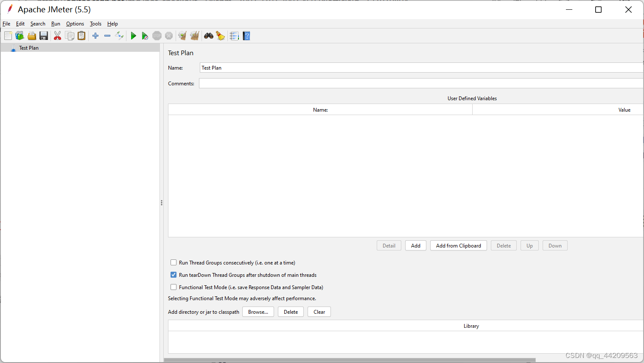644x363 pixels.
Task: Enable Run Thread Groups consecutively
Action: pos(174,263)
